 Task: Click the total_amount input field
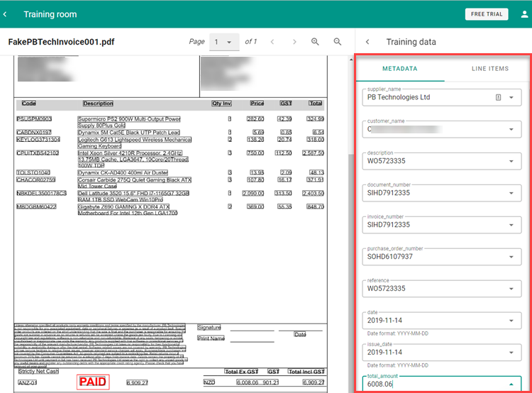[x=433, y=384]
